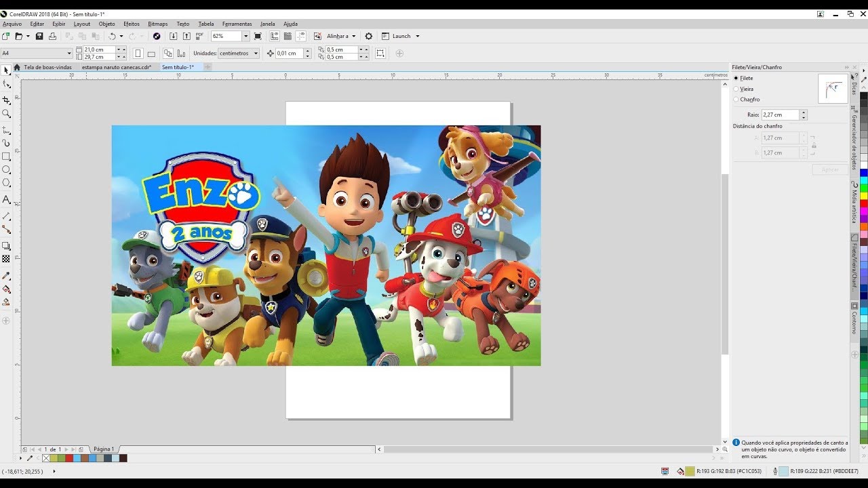Toggle full-screen preview icon

click(258, 36)
